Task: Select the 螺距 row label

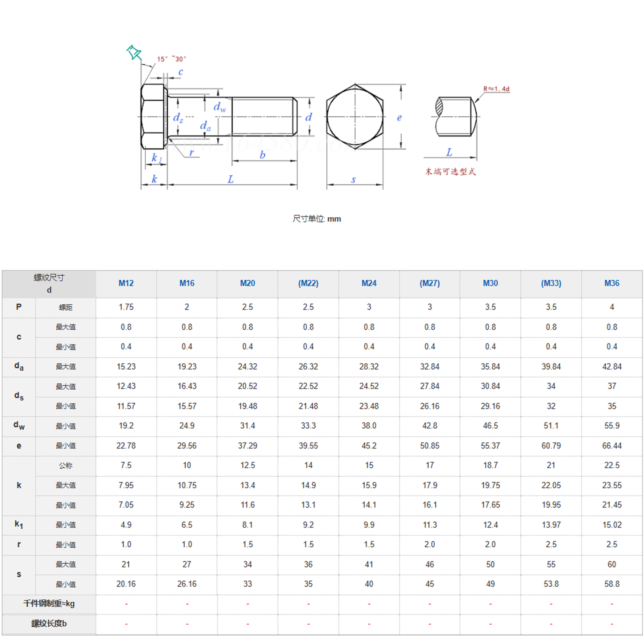Action: point(66,308)
